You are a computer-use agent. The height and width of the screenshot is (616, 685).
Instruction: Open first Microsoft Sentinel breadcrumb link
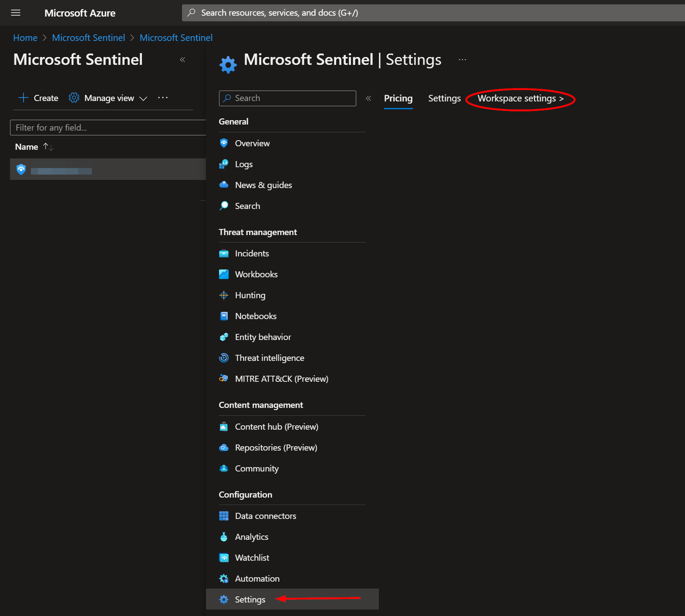[88, 38]
